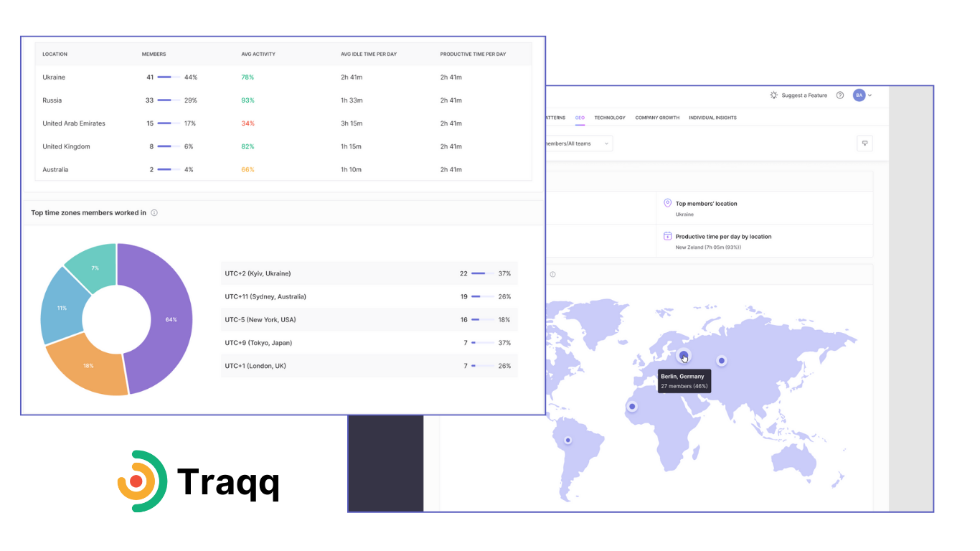Click the location pin icon beside Top members' location
980x551 pixels.
(x=667, y=204)
